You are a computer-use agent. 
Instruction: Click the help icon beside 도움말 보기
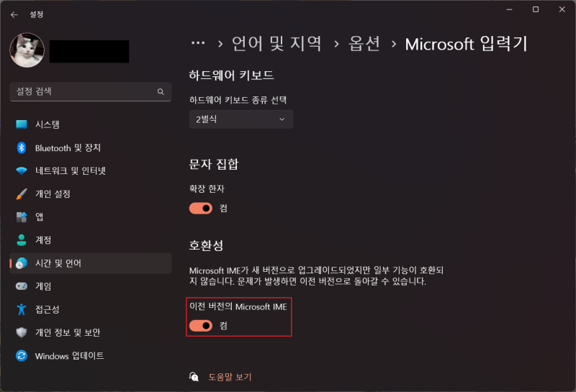(194, 377)
